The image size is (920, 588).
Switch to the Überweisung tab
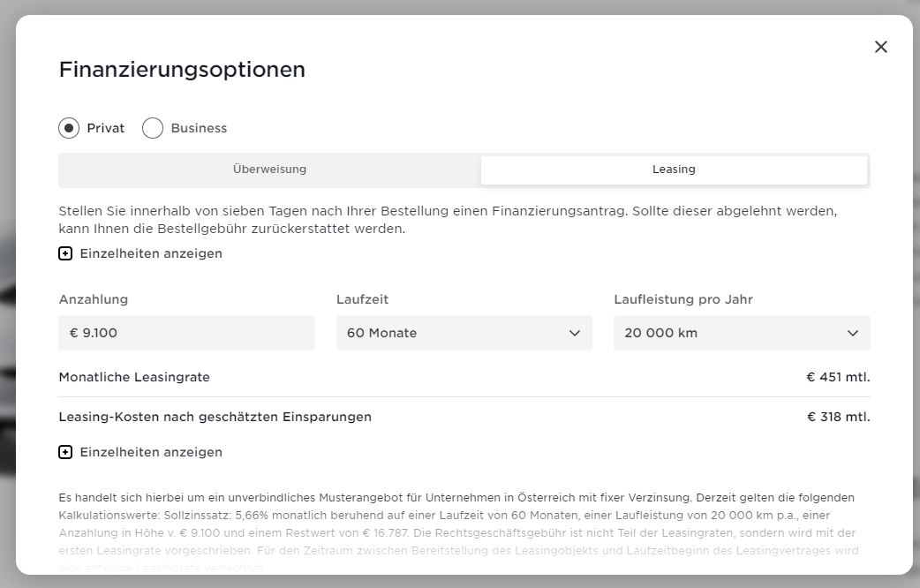click(269, 170)
